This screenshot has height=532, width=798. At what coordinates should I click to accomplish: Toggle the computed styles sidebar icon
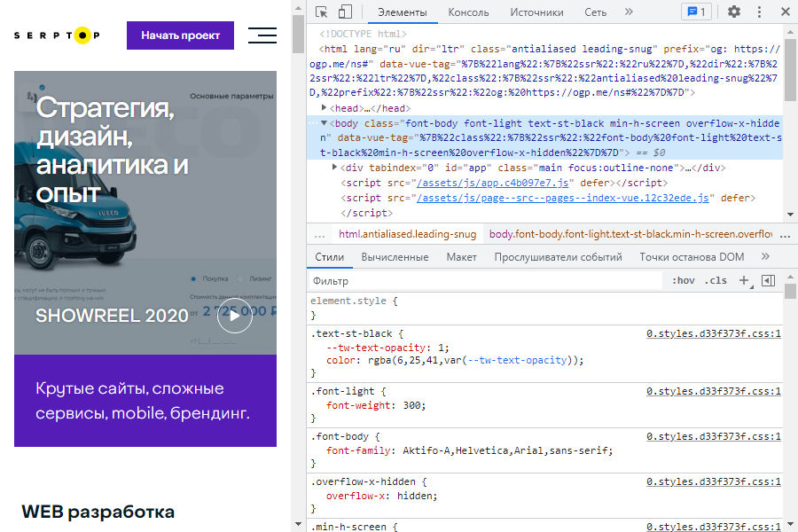[768, 280]
